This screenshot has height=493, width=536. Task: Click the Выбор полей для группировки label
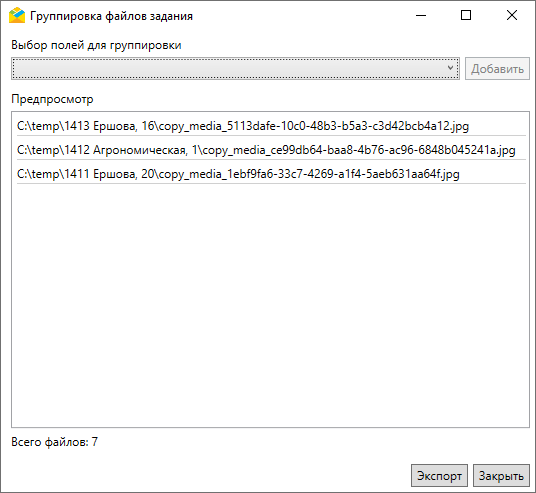pos(96,45)
